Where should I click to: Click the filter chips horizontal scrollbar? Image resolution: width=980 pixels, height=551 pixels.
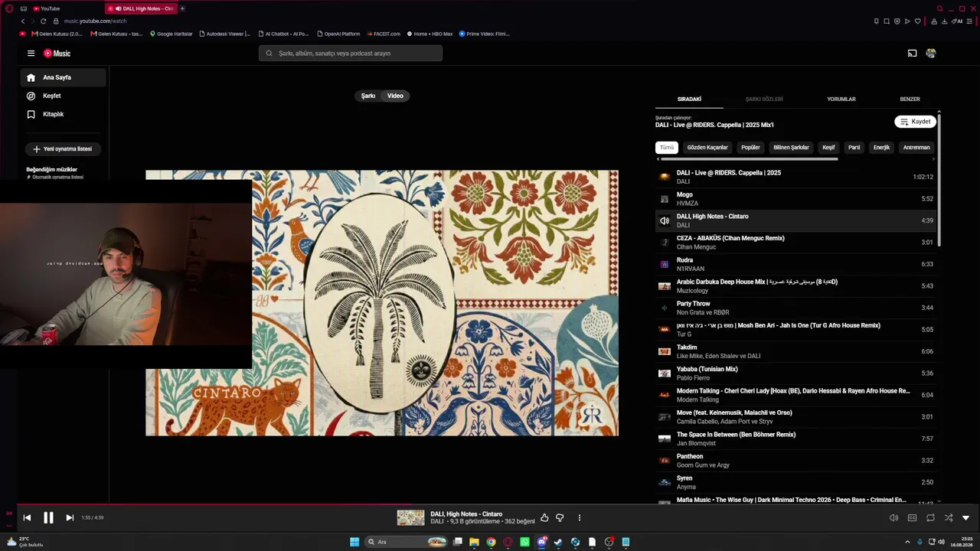point(749,159)
